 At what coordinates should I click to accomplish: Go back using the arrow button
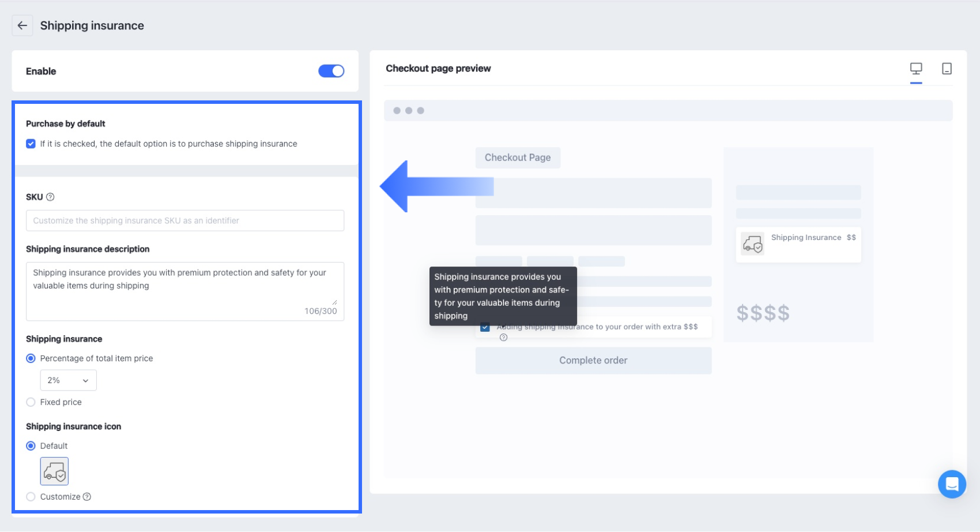(x=22, y=25)
